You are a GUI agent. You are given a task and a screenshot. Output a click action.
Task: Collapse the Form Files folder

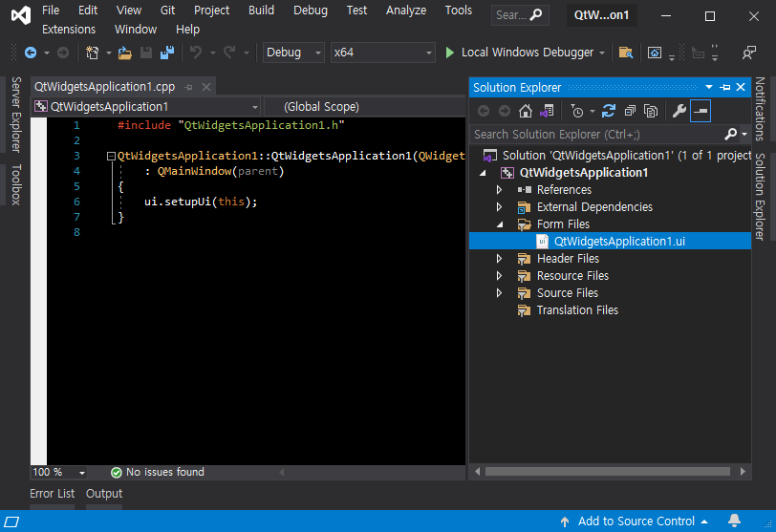pyautogui.click(x=500, y=224)
